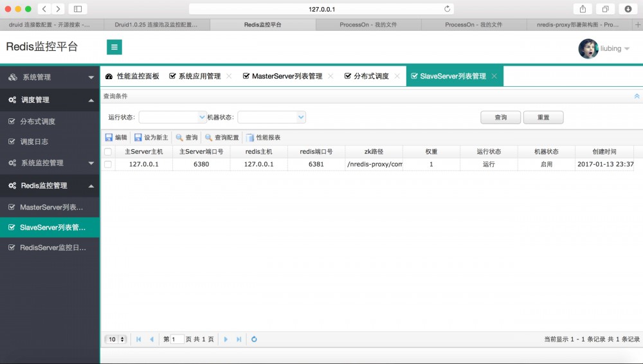Click the page number input field

click(x=177, y=340)
